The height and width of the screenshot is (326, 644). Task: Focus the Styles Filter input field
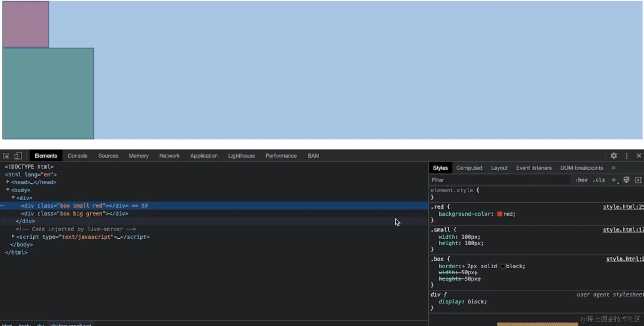point(501,180)
